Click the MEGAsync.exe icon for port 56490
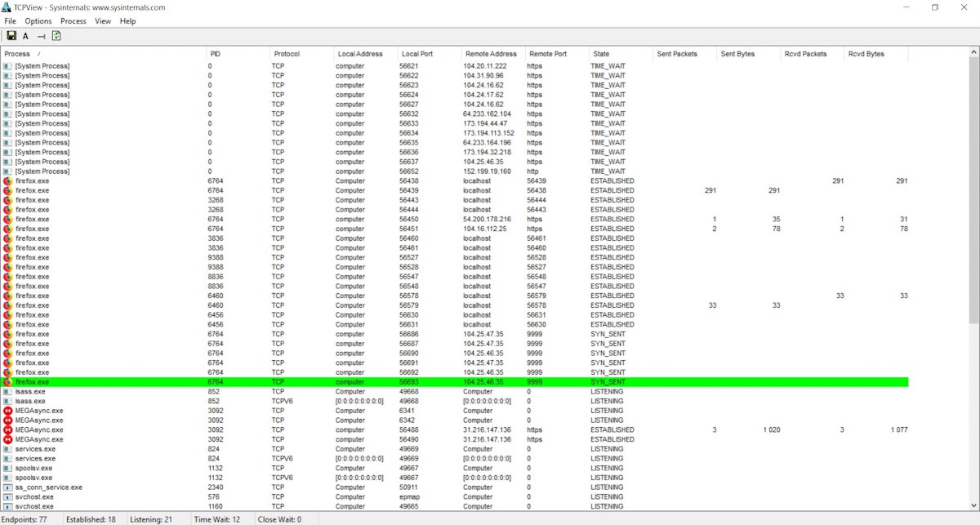 click(7, 439)
